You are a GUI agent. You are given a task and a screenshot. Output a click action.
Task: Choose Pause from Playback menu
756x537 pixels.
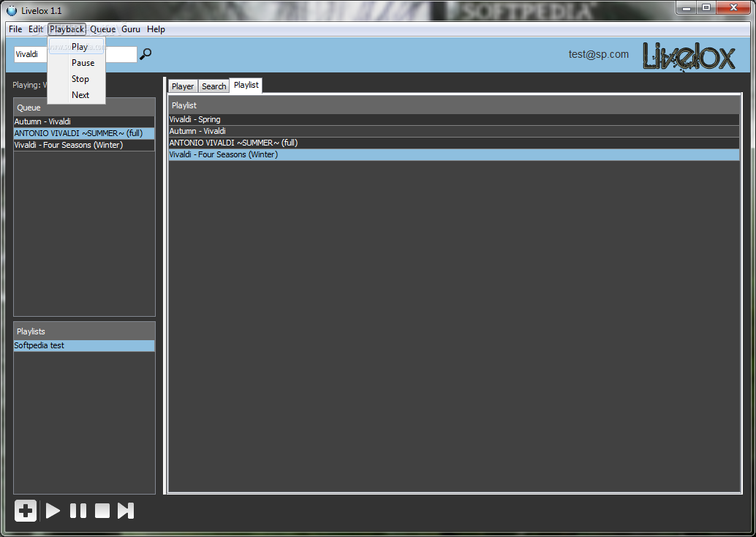tap(77, 63)
